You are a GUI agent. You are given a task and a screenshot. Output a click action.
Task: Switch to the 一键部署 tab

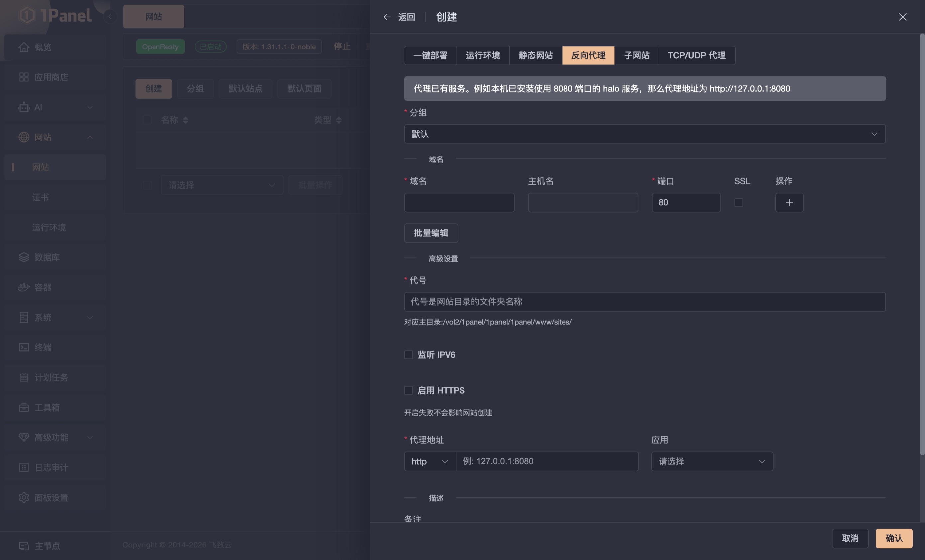(430, 55)
